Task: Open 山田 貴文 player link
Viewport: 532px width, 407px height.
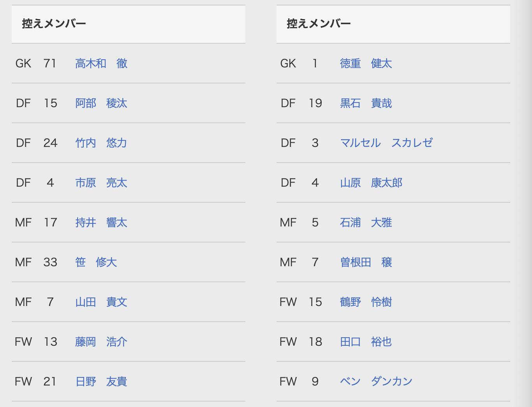Action: click(x=101, y=302)
